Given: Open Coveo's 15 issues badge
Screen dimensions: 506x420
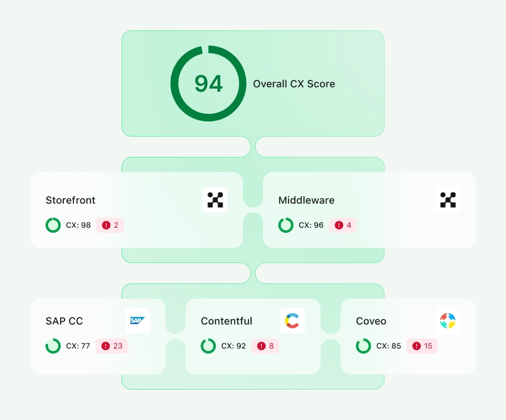Looking at the screenshot, I should click(x=423, y=346).
